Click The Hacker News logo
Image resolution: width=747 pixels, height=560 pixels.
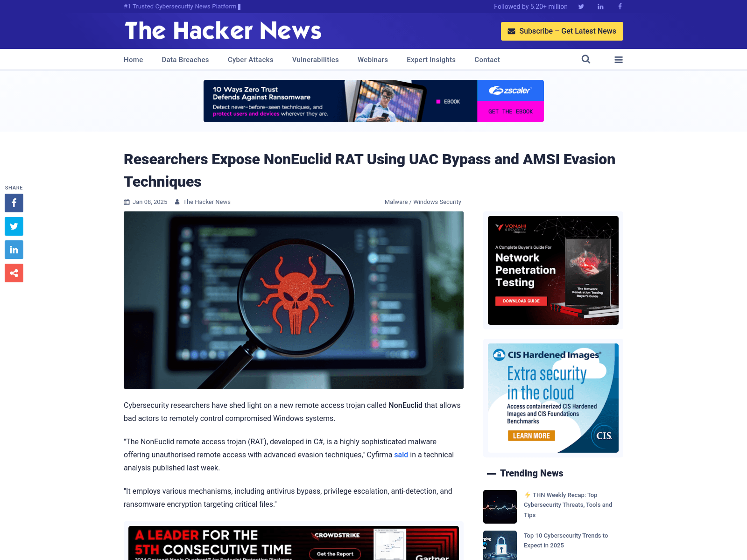[x=223, y=31]
